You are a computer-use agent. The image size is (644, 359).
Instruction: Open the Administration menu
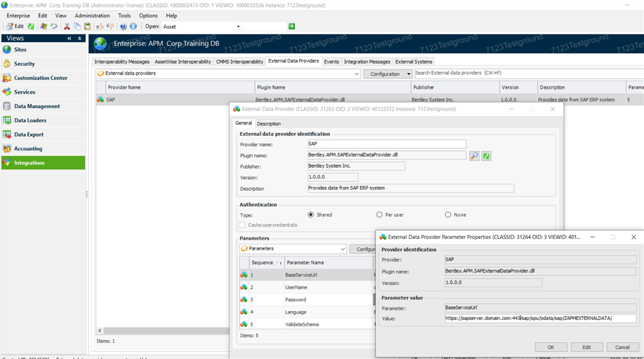pos(92,16)
